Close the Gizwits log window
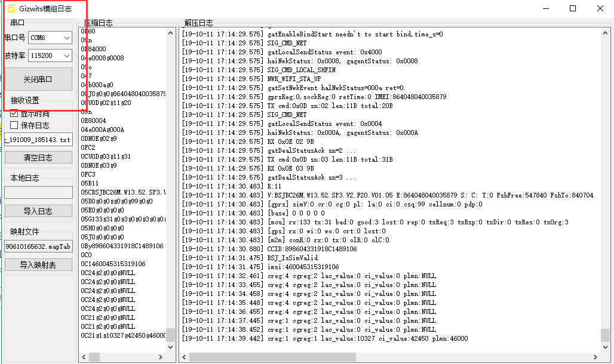 click(x=600, y=8)
